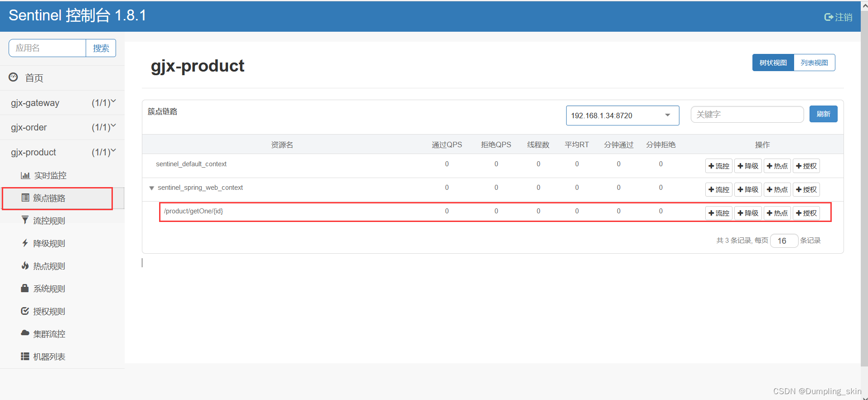Image resolution: width=868 pixels, height=400 pixels.
Task: Switch to 树状视图 tree view
Action: tap(773, 63)
